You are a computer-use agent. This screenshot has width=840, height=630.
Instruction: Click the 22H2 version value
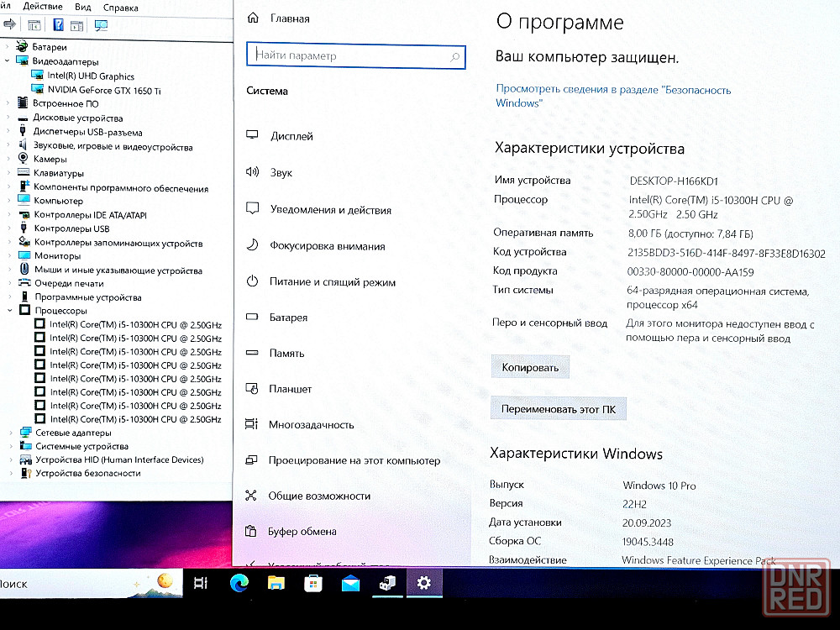coord(634,504)
